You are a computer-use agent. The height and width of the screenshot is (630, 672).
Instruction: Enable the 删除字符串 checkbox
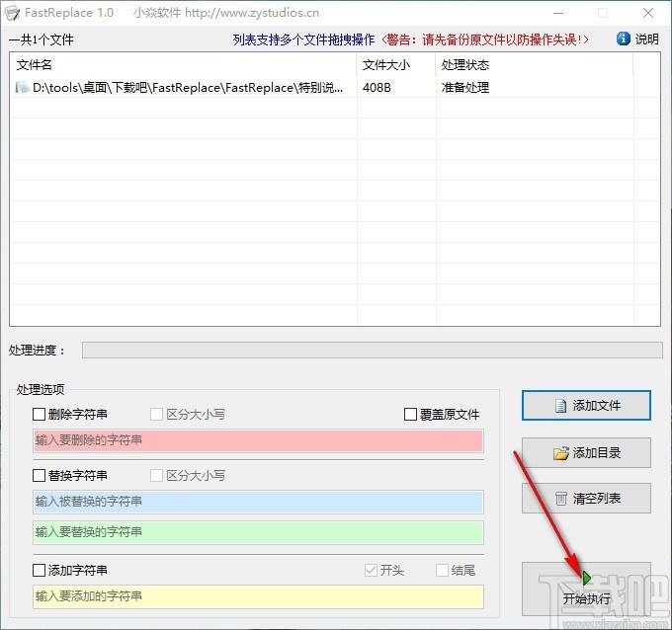39,414
